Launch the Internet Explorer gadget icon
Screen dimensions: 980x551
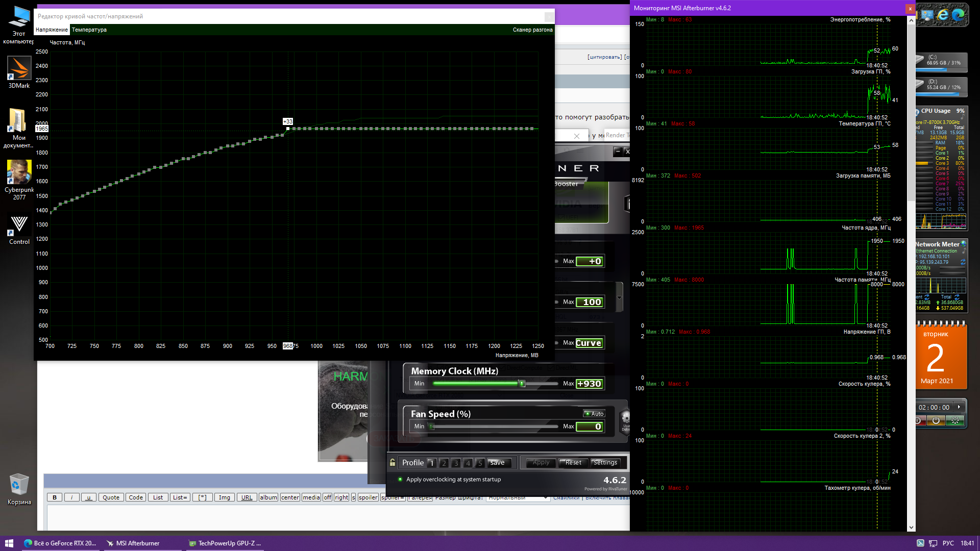pyautogui.click(x=943, y=15)
